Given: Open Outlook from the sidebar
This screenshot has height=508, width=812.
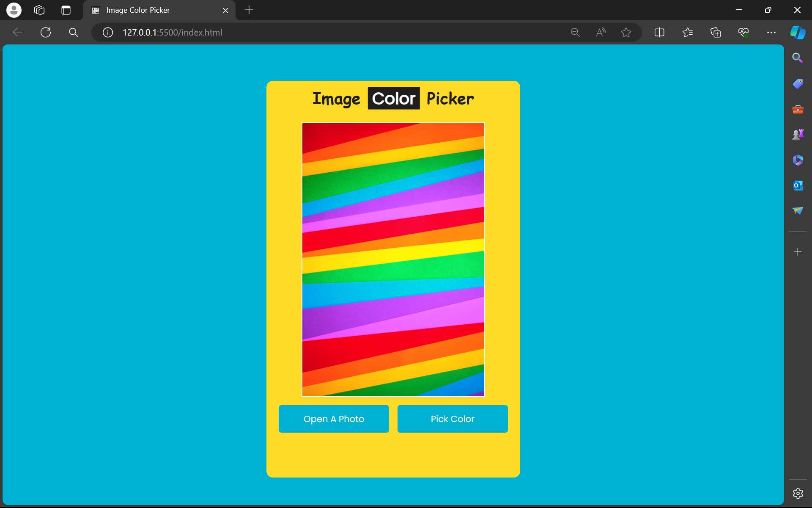Looking at the screenshot, I should (x=798, y=185).
